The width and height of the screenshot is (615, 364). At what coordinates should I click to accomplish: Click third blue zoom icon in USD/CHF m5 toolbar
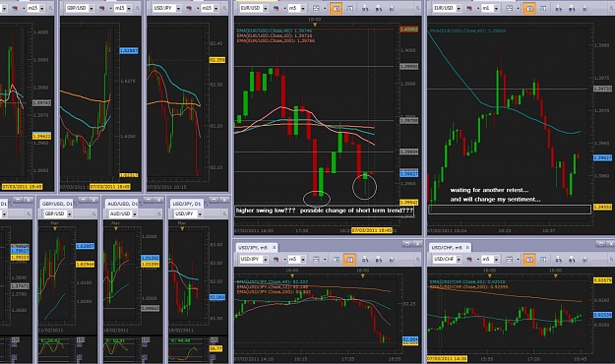point(585,260)
